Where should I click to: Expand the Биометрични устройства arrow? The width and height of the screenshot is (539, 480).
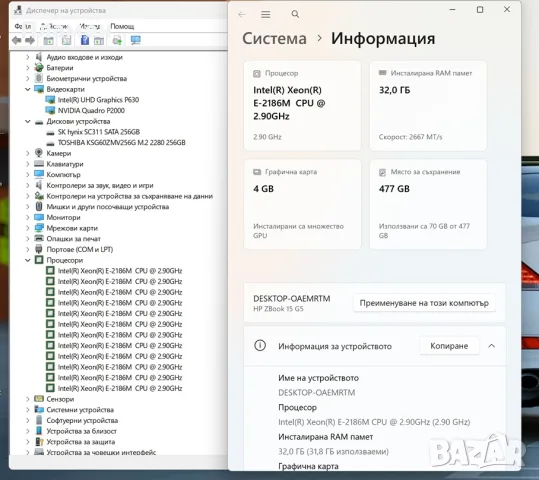(x=28, y=78)
